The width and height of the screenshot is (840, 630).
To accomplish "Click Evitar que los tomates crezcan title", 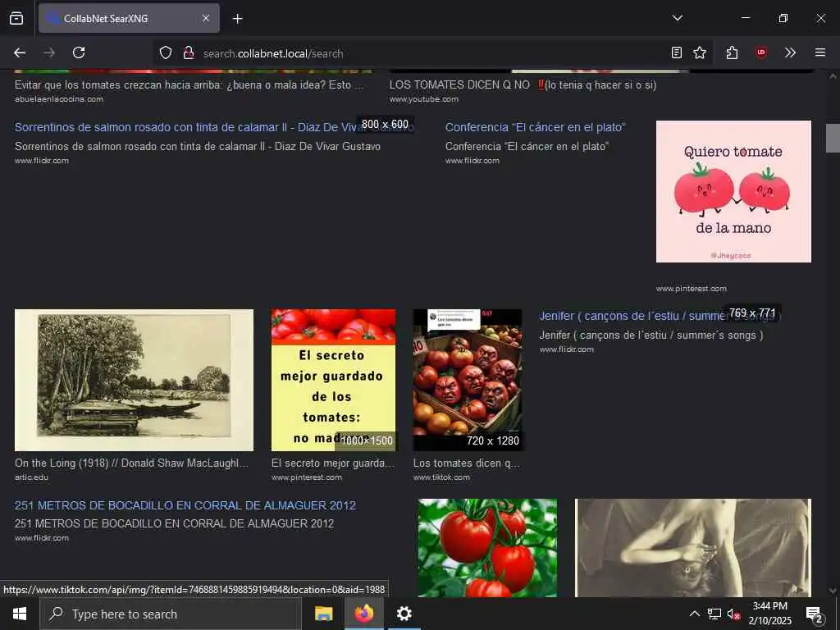I will click(189, 84).
